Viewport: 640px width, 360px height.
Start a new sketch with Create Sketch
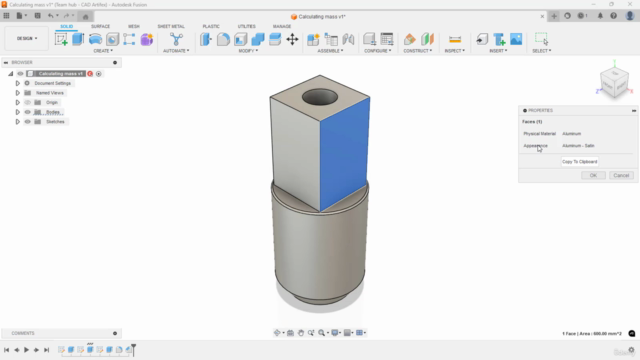61,39
